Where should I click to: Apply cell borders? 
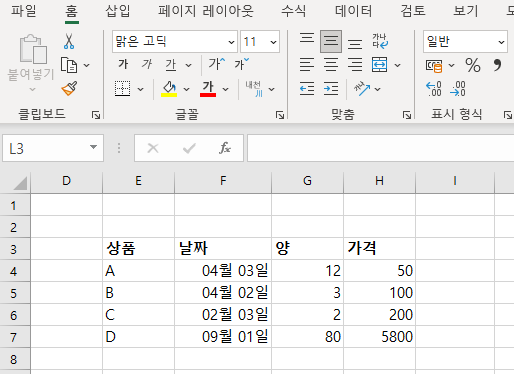tap(122, 89)
